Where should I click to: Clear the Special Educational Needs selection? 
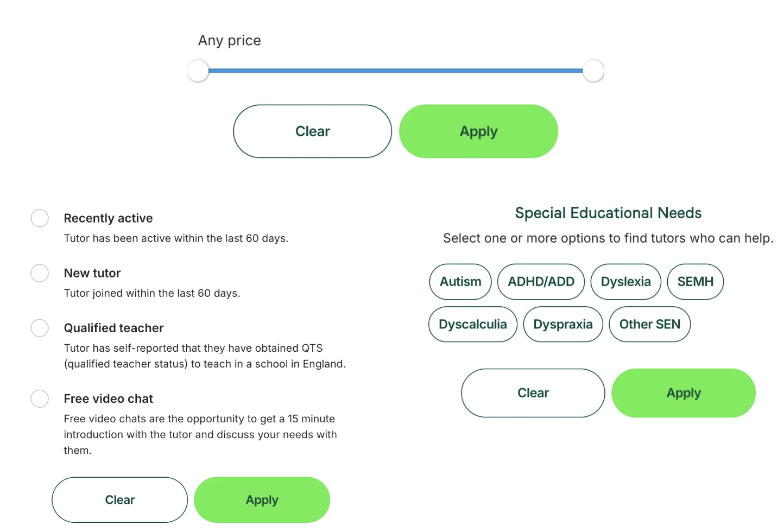tap(533, 393)
